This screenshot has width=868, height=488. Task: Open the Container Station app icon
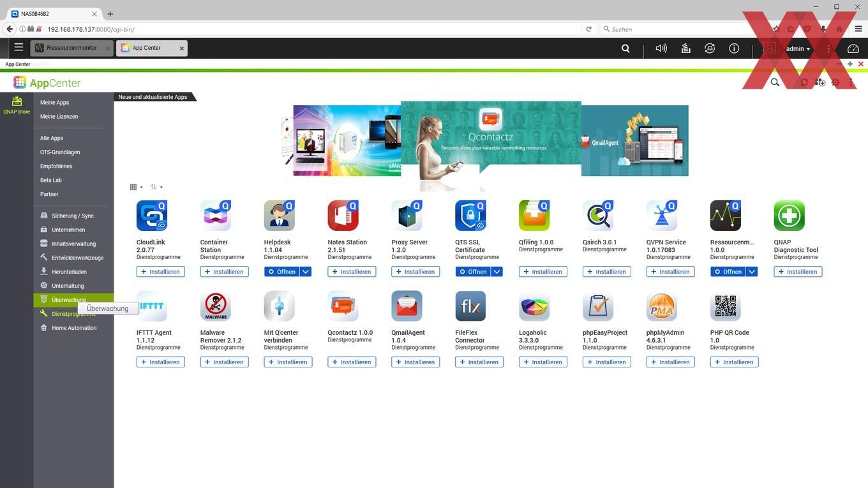(x=216, y=216)
